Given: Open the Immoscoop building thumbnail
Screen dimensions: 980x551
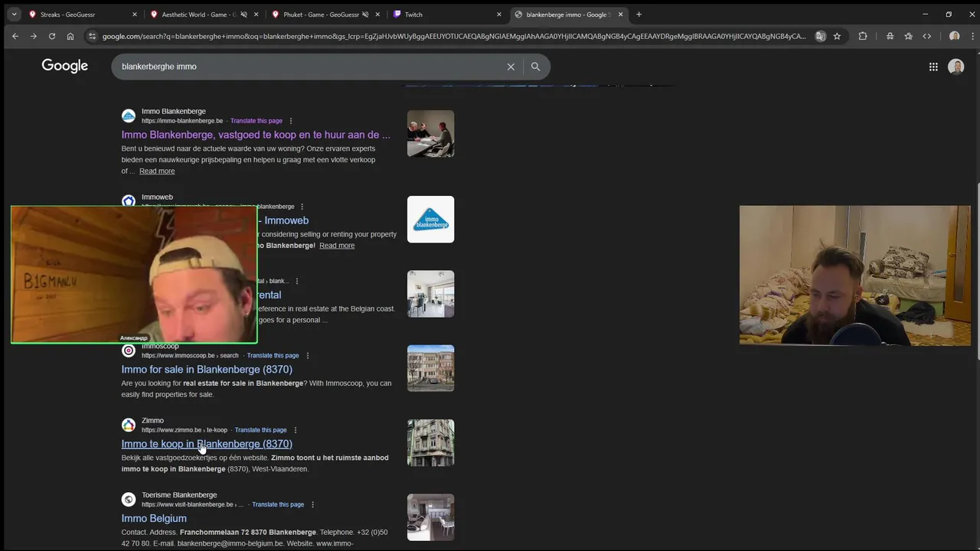Looking at the screenshot, I should [430, 368].
